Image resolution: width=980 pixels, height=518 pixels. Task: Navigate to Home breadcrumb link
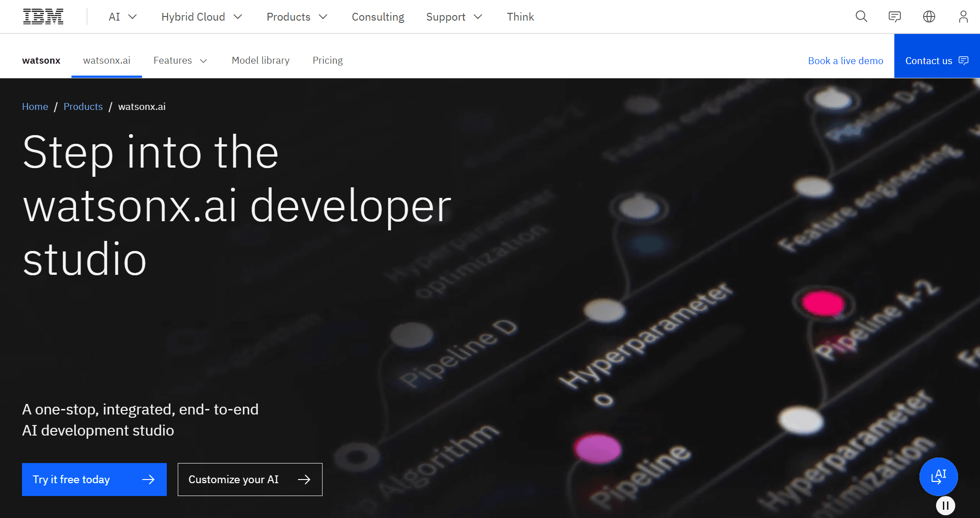coord(35,107)
